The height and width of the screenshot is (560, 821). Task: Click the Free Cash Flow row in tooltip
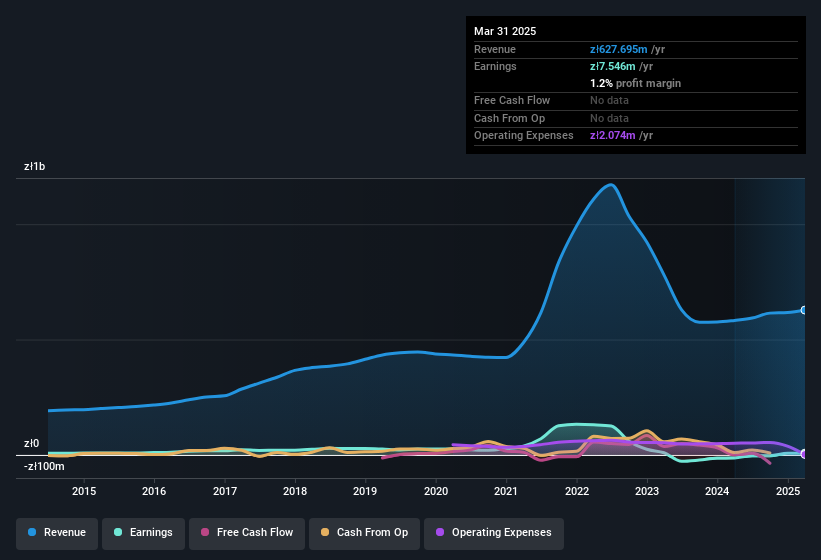tap(636, 101)
